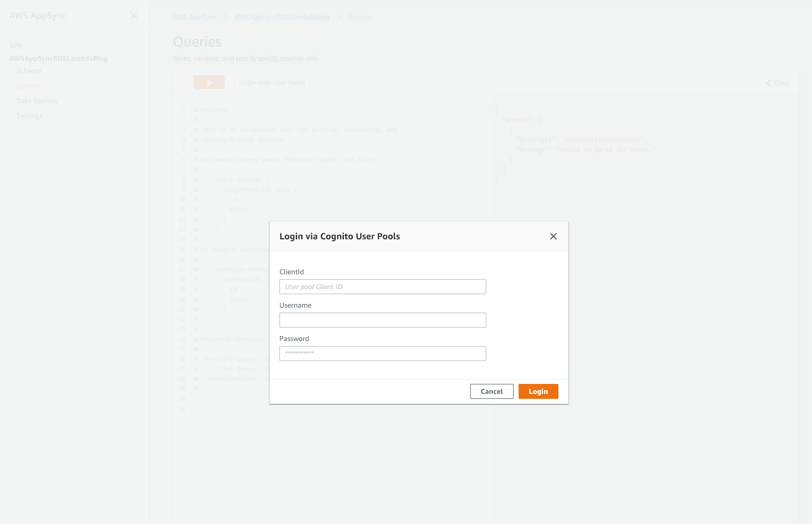The height and width of the screenshot is (524, 812).
Task: Select the Welcome comment on line 1
Action: 212,110
